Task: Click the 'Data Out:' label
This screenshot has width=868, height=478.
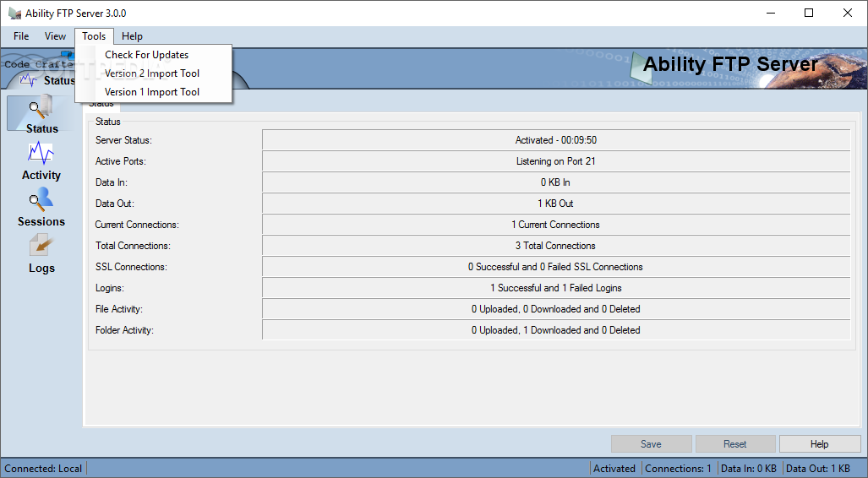Action: pyautogui.click(x=115, y=203)
